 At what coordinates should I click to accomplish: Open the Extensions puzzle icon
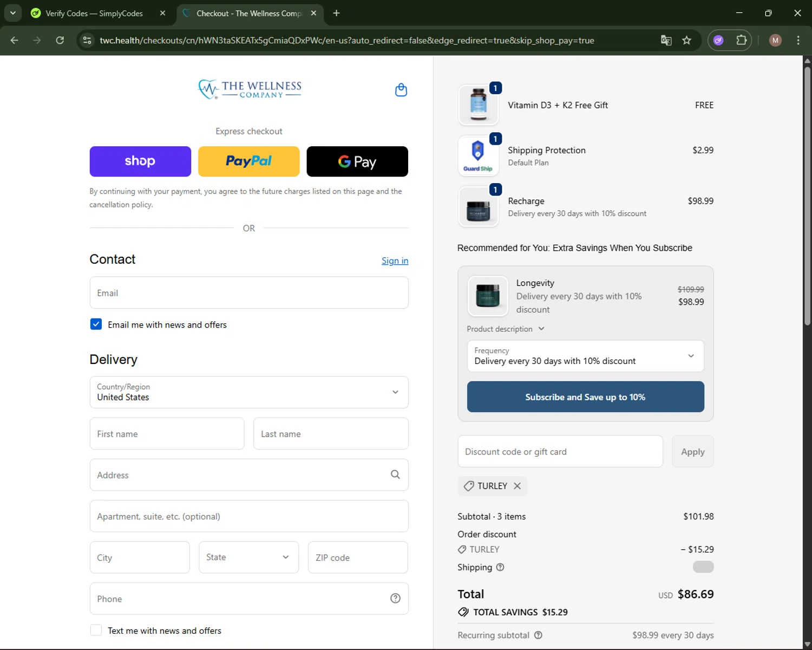pyautogui.click(x=741, y=40)
